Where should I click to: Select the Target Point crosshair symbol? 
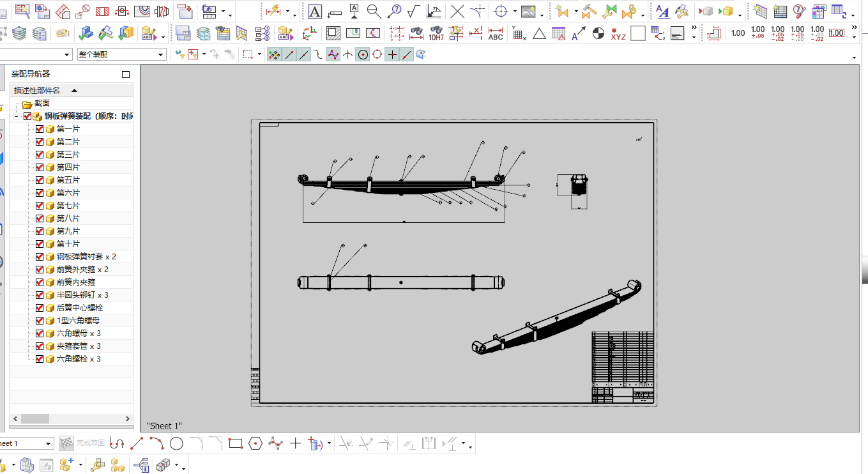click(x=501, y=11)
